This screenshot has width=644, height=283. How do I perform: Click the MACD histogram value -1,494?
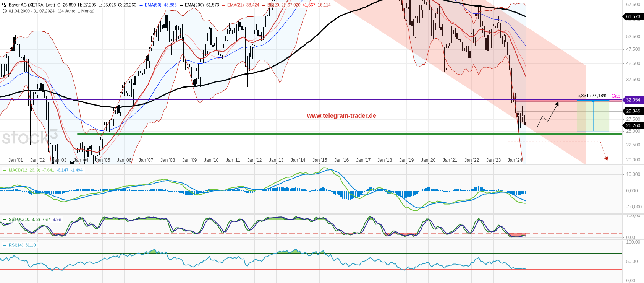pyautogui.click(x=77, y=170)
